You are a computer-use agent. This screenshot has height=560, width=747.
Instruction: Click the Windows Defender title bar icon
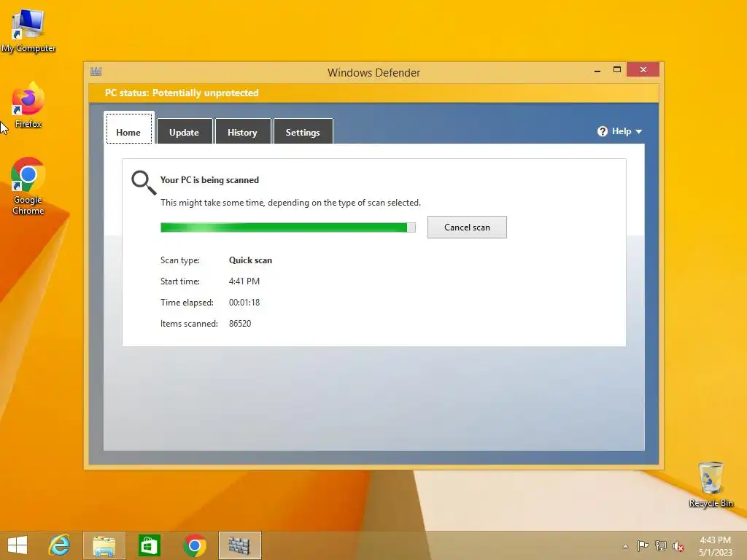96,72
